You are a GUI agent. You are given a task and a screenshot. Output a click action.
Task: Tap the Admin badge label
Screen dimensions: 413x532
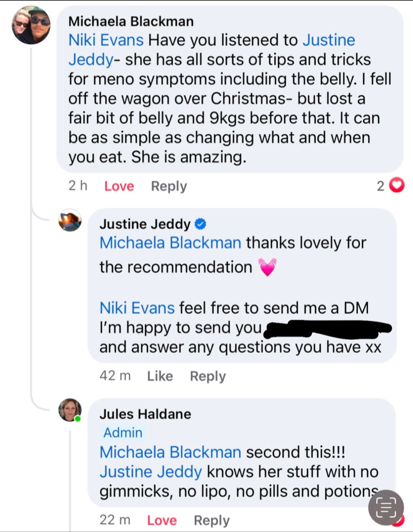(123, 433)
